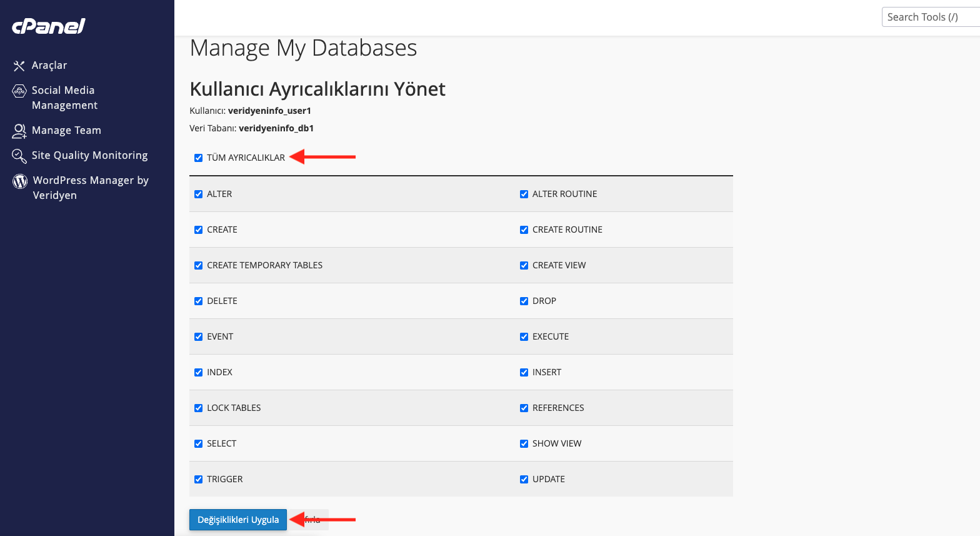
Task: Uncheck the DELETE privilege checkbox
Action: [x=199, y=301]
